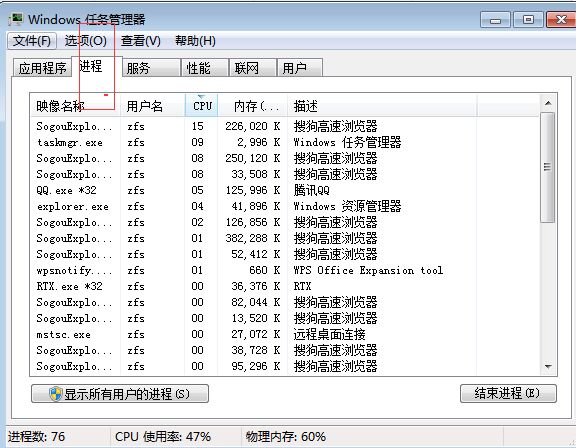Sort by 用户名 column header
This screenshot has width=576, height=448.
pos(153,106)
